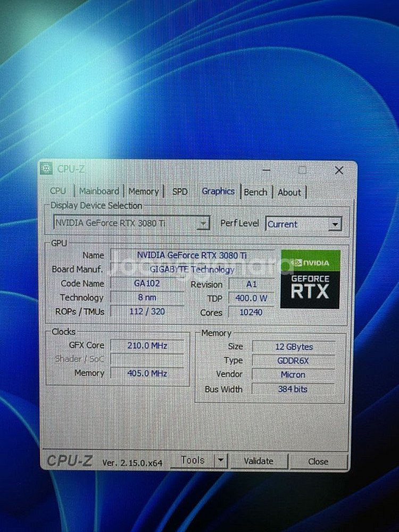Switch to the About tab

[289, 192]
